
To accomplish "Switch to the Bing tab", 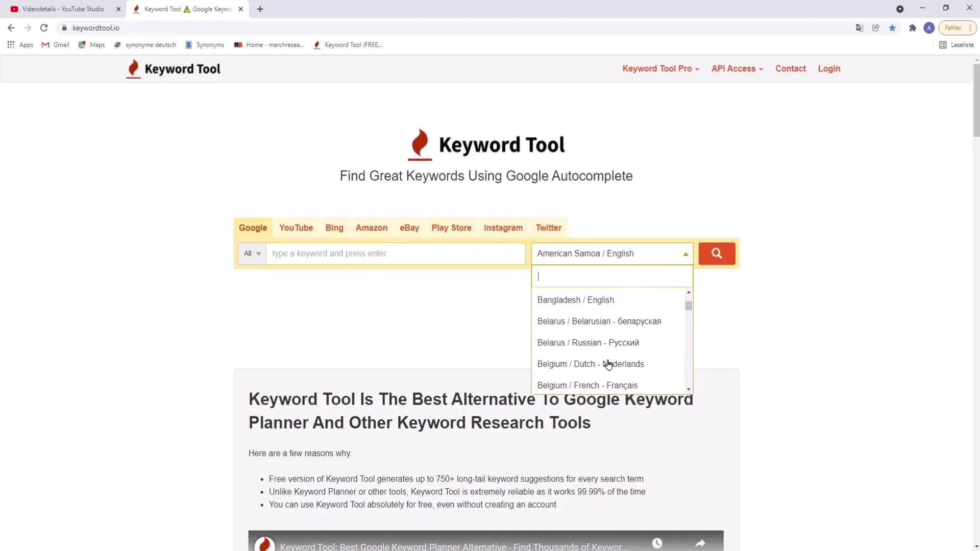I will (334, 228).
